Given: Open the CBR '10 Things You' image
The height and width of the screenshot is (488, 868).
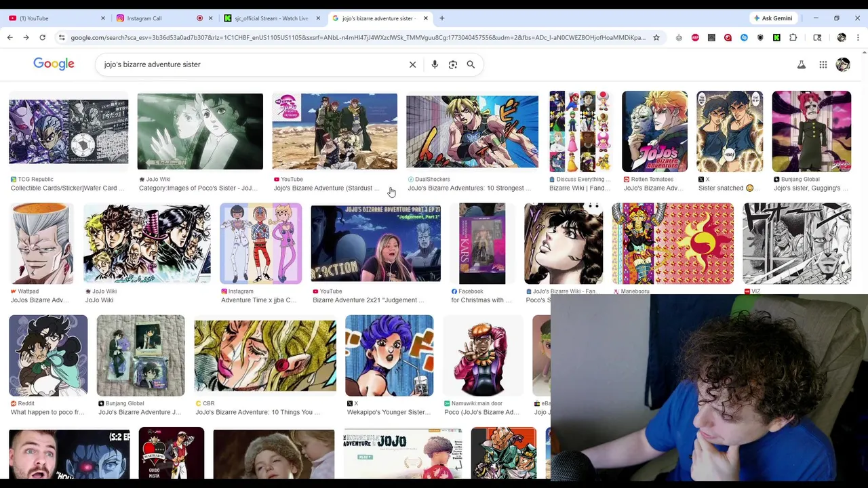Looking at the screenshot, I should [x=265, y=355].
